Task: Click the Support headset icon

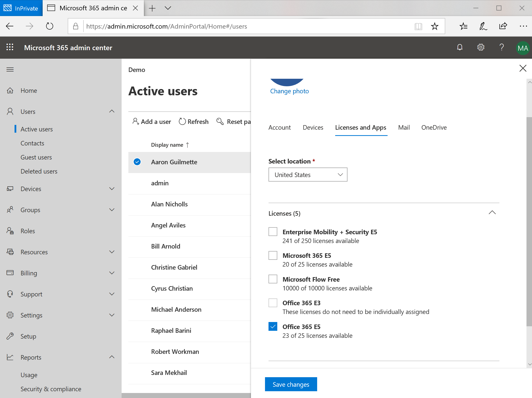Action: (x=10, y=294)
